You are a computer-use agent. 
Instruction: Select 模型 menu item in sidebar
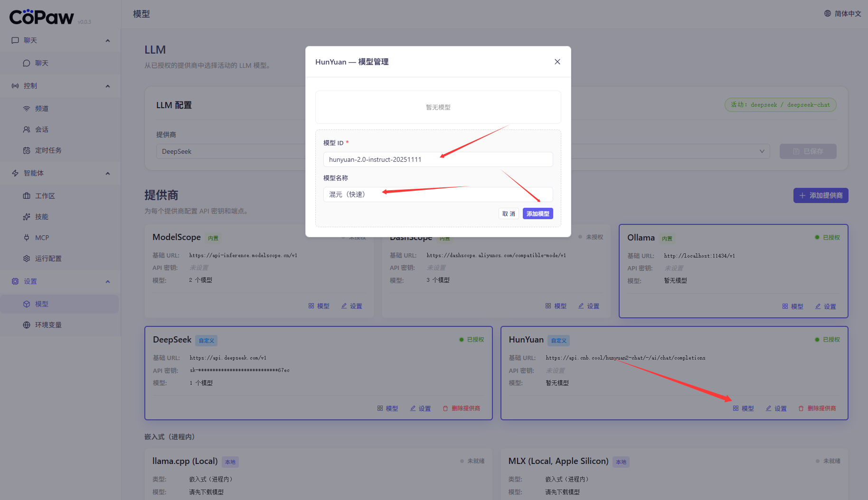coord(42,304)
